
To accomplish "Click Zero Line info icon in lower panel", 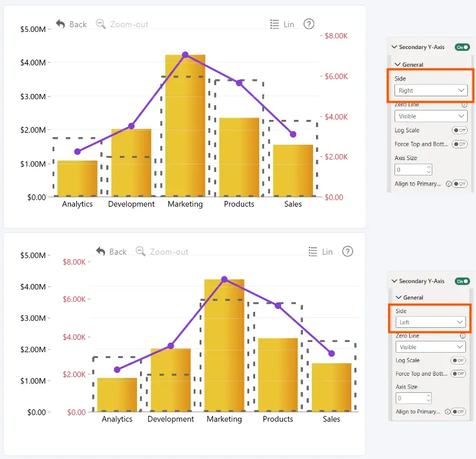I will pos(462,336).
